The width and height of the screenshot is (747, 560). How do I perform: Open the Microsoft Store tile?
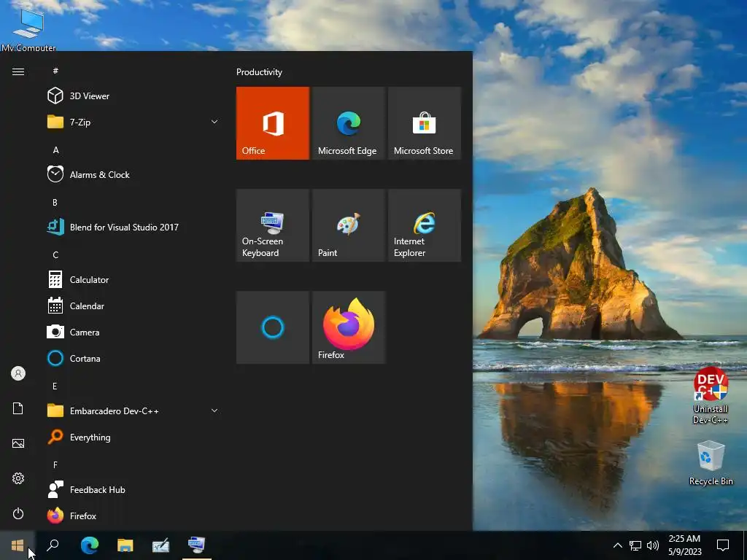pos(425,122)
